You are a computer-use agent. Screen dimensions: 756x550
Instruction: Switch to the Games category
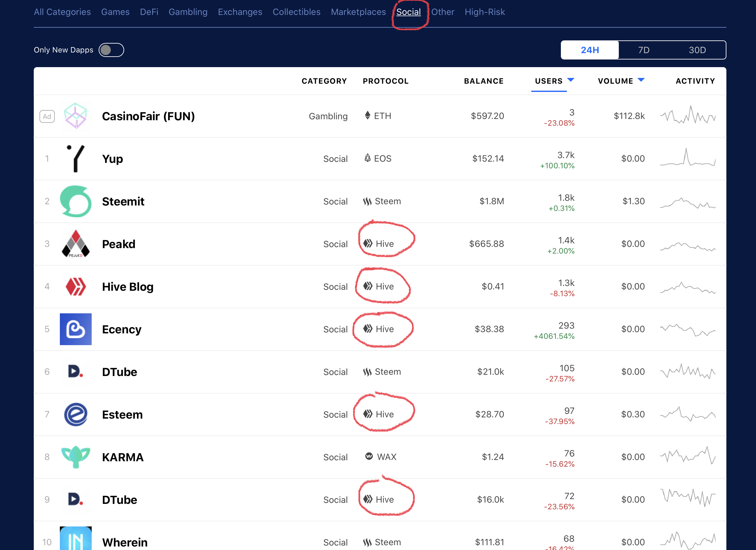[115, 12]
